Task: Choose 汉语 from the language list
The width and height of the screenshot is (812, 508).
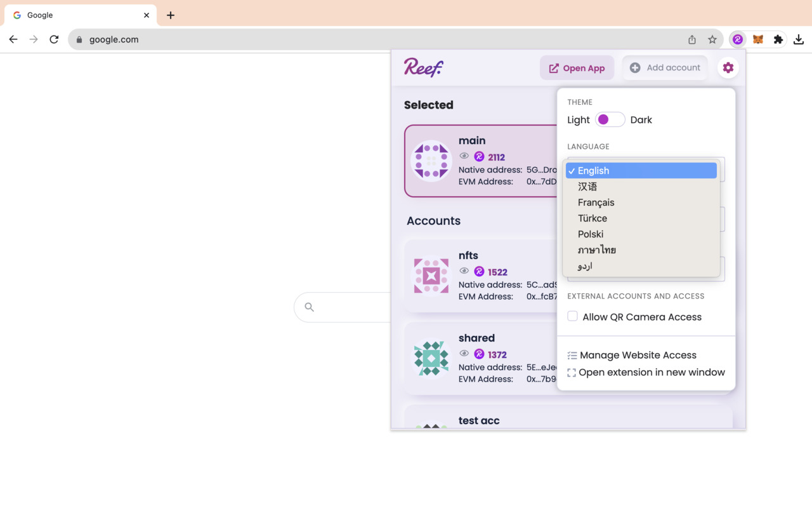Action: pos(587,186)
